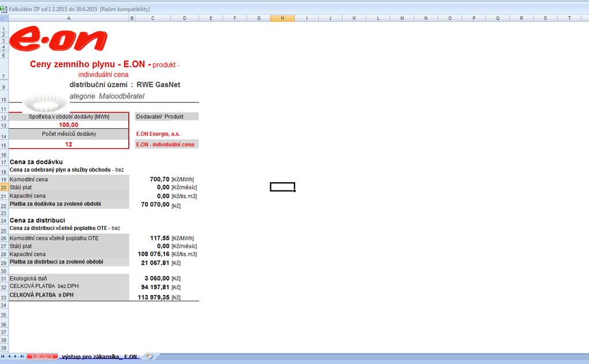The height and width of the screenshot is (364, 589).
Task: Select column A header
Action: click(x=69, y=18)
